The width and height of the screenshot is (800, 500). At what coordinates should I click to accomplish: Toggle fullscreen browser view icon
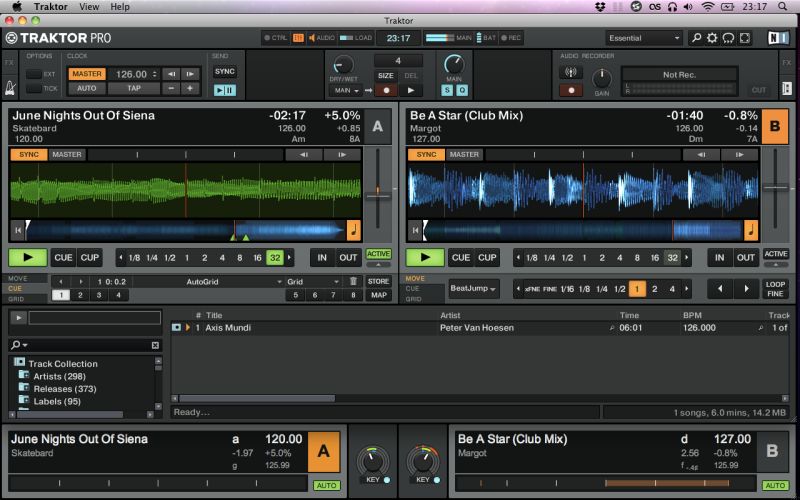coord(745,38)
